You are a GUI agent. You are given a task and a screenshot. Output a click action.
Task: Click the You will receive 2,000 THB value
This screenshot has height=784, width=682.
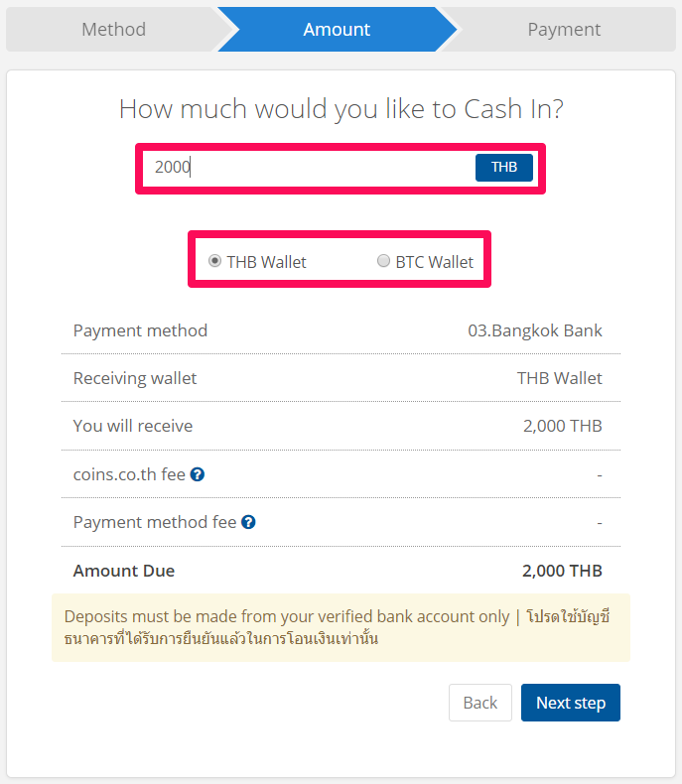tap(563, 426)
